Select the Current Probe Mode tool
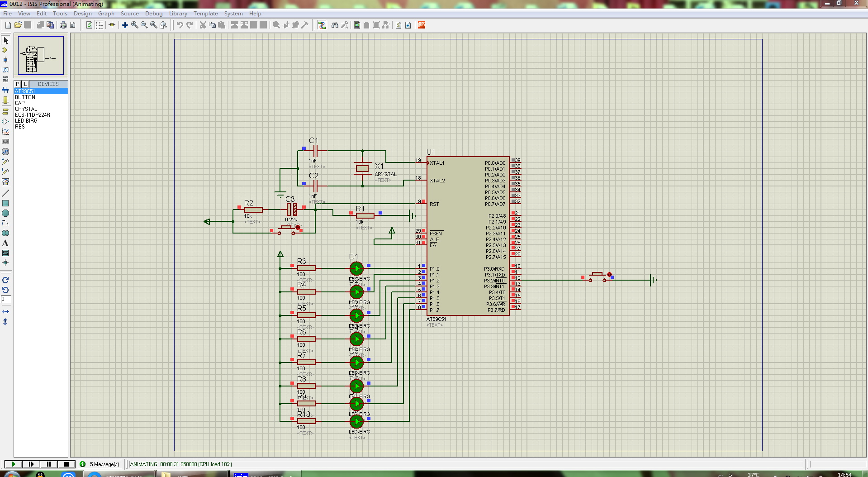Image resolution: width=868 pixels, height=477 pixels. point(5,172)
